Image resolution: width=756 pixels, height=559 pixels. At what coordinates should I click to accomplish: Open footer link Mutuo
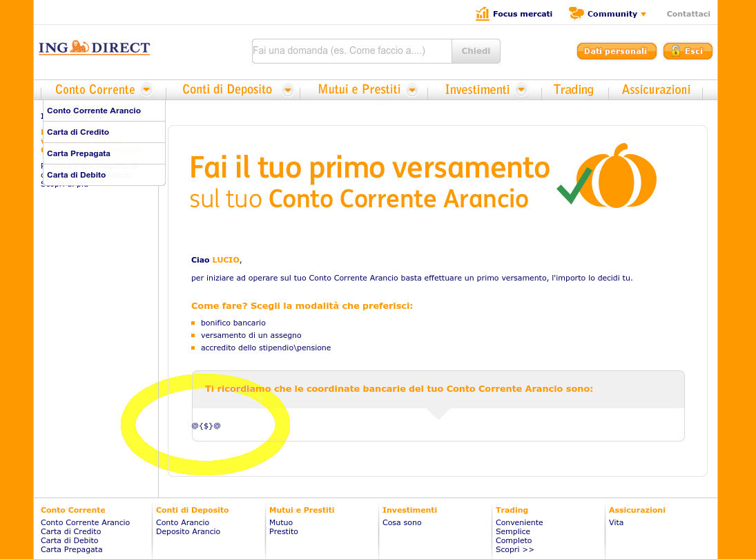pyautogui.click(x=281, y=523)
